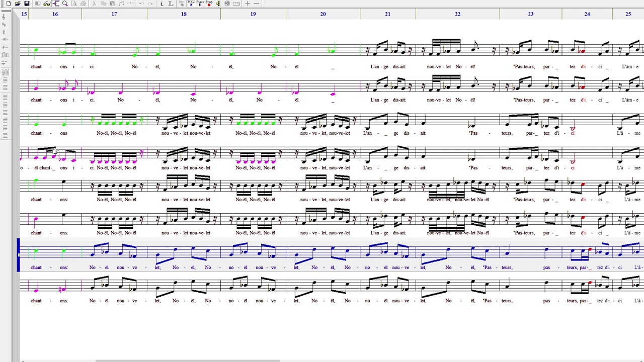Start playback with the Play button

coord(191,4)
